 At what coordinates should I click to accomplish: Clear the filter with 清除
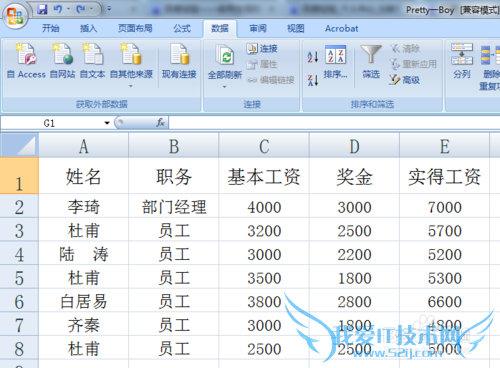click(x=405, y=49)
